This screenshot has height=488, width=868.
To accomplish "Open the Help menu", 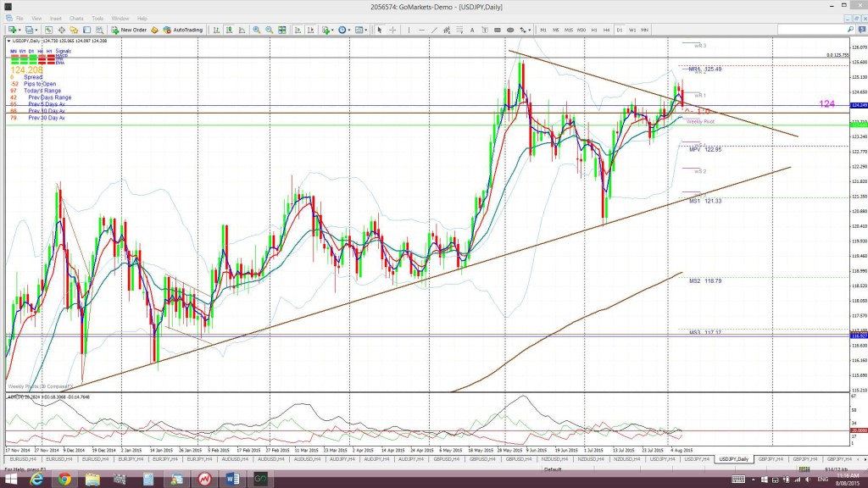I will (x=142, y=19).
